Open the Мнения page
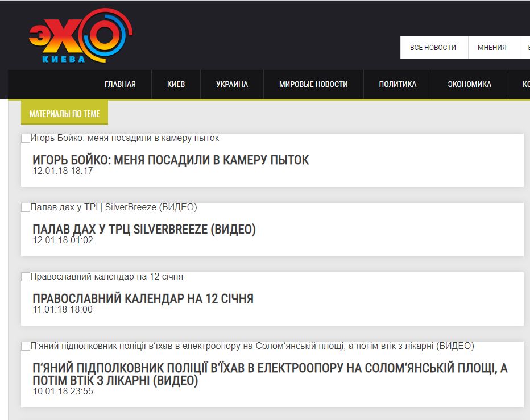The height and width of the screenshot is (420, 530). click(x=492, y=48)
